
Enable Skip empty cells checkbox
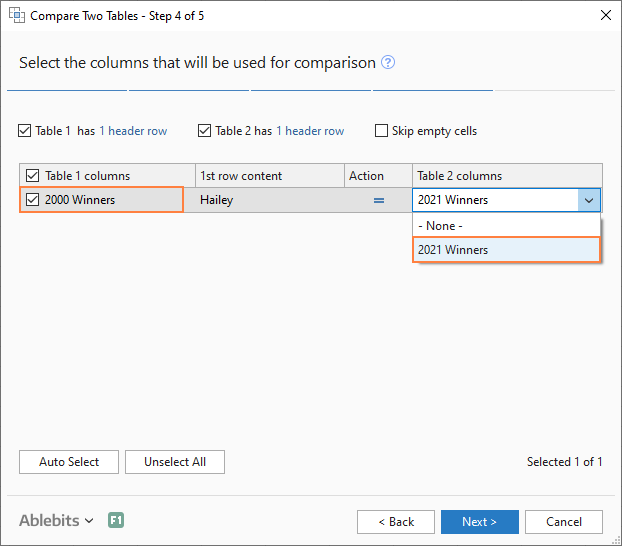click(382, 131)
